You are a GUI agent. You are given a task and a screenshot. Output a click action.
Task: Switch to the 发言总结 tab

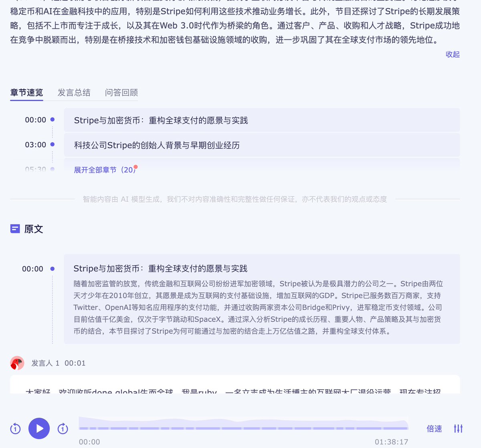coord(74,93)
